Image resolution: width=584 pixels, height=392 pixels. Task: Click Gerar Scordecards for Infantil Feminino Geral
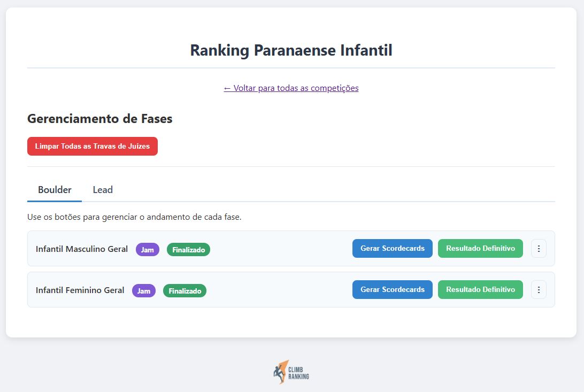coord(392,289)
